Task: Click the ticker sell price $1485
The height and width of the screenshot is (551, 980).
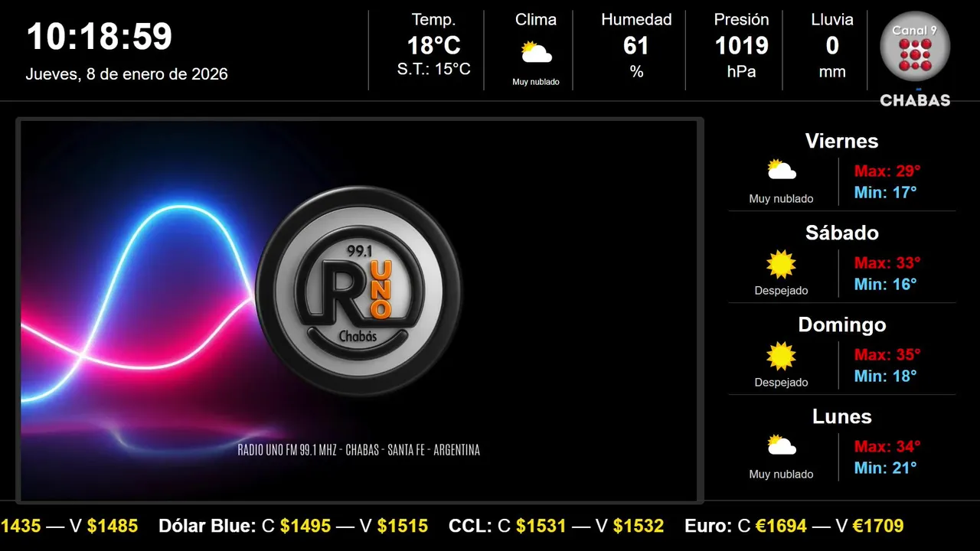Action: coord(113,526)
